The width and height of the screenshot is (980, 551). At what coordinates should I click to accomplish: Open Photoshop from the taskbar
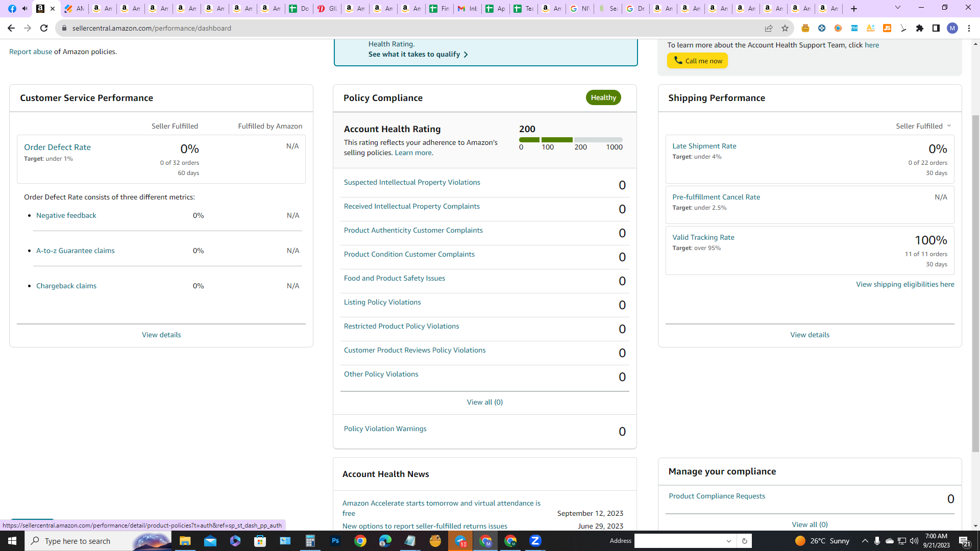(335, 541)
